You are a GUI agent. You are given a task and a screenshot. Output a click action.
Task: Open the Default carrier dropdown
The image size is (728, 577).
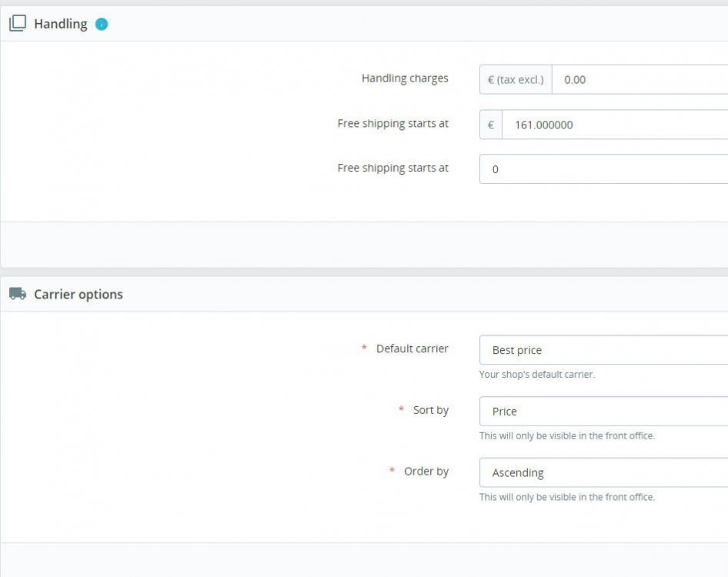pyautogui.click(x=603, y=350)
